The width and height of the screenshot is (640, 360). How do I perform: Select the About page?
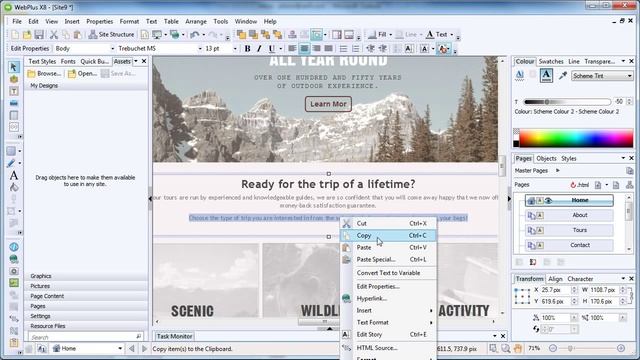pyautogui.click(x=569, y=215)
